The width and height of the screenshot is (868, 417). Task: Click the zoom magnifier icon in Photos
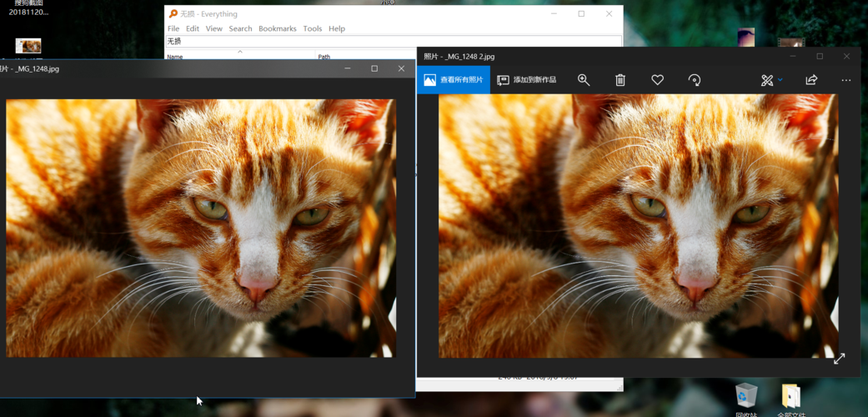tap(584, 80)
